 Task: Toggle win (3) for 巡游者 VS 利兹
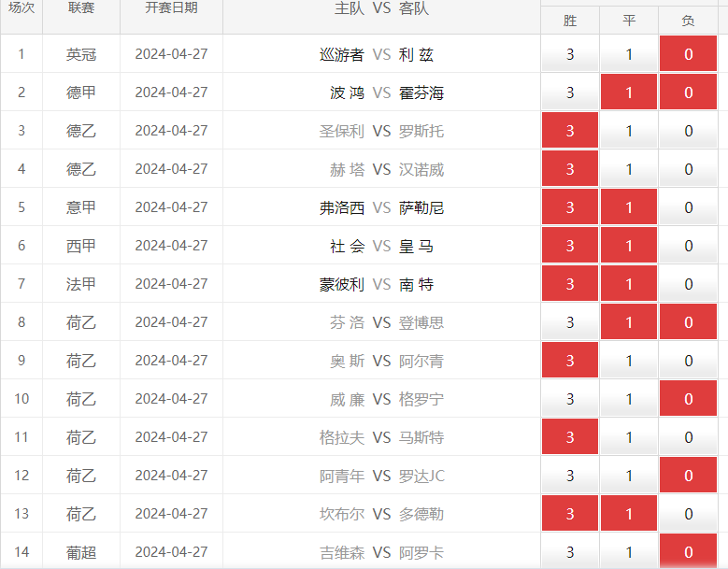point(570,54)
